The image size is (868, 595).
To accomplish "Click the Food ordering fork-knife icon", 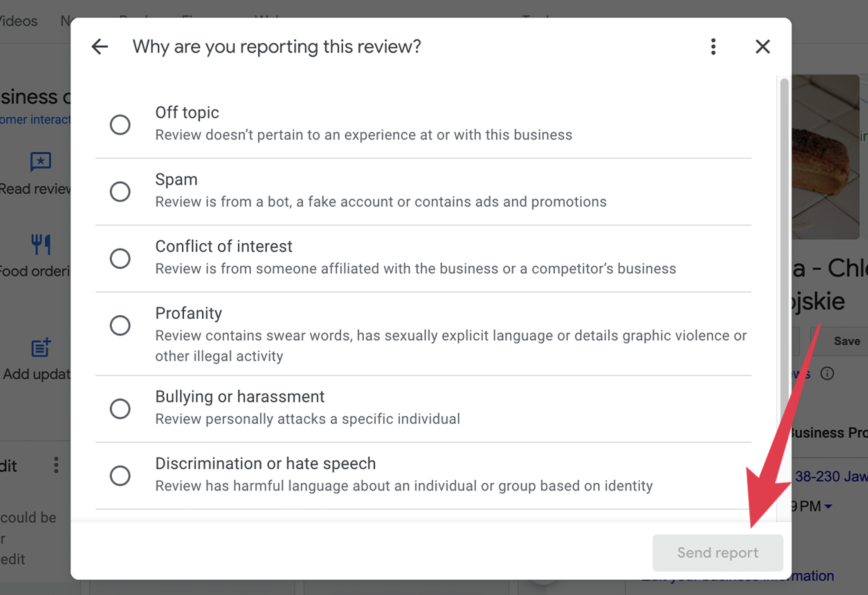I will coord(41,244).
